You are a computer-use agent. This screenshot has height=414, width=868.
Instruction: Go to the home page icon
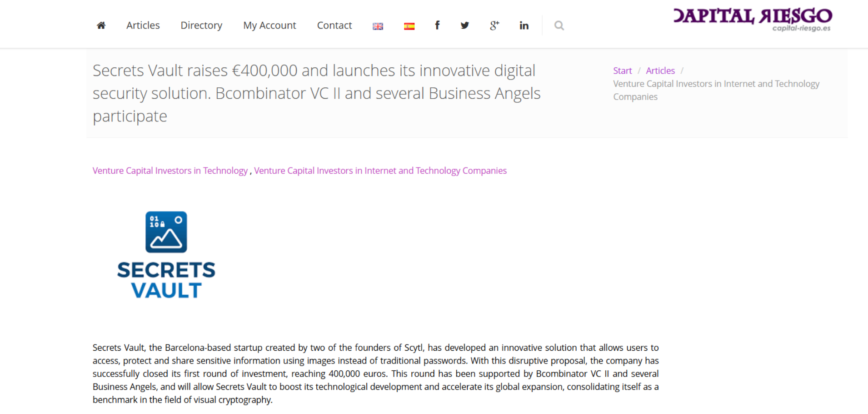101,25
